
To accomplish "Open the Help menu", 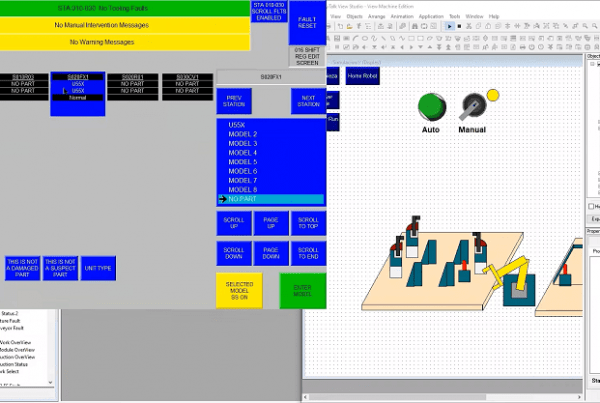I will click(x=494, y=16).
